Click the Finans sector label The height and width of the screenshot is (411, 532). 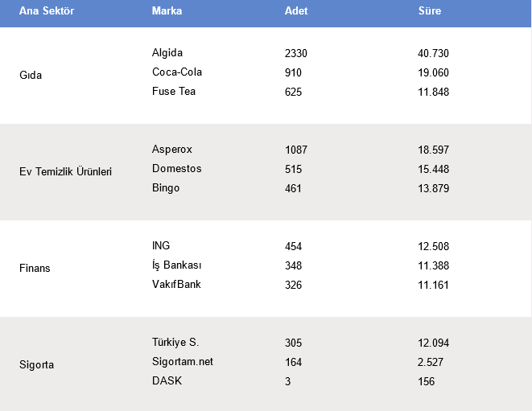click(x=35, y=268)
